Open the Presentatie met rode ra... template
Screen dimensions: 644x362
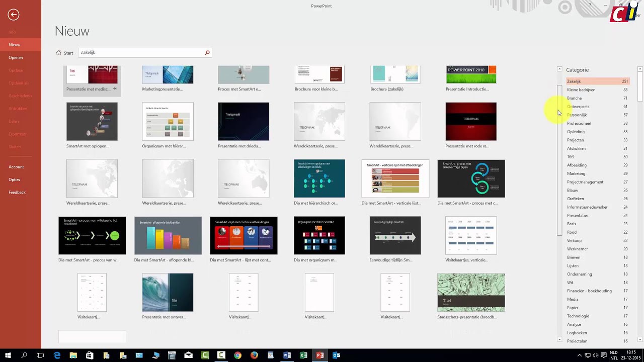471,126
